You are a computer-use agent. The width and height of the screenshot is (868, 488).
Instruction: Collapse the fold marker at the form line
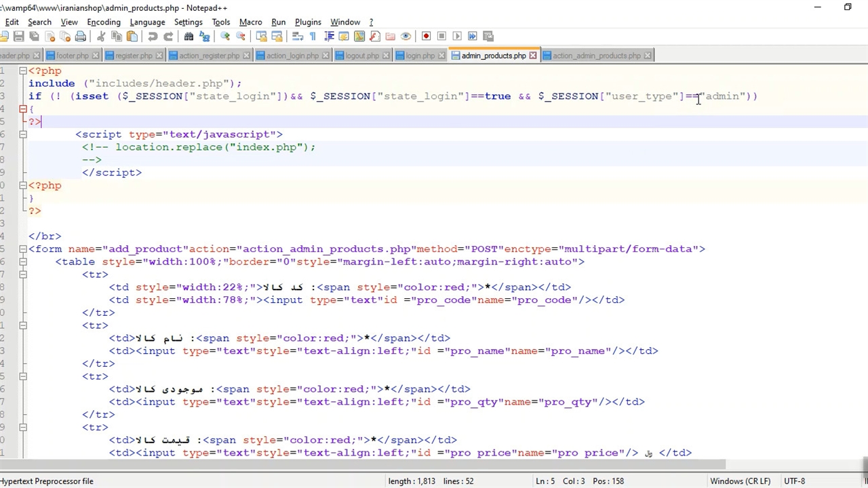pyautogui.click(x=23, y=249)
